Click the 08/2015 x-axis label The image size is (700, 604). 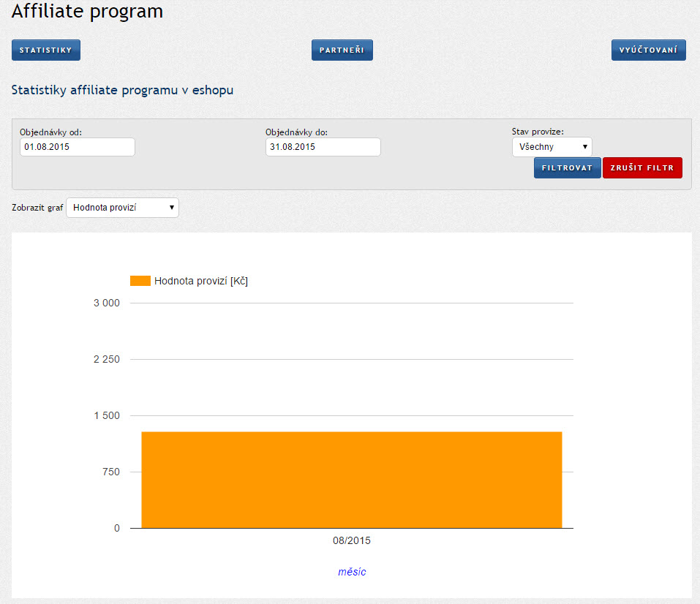351,541
